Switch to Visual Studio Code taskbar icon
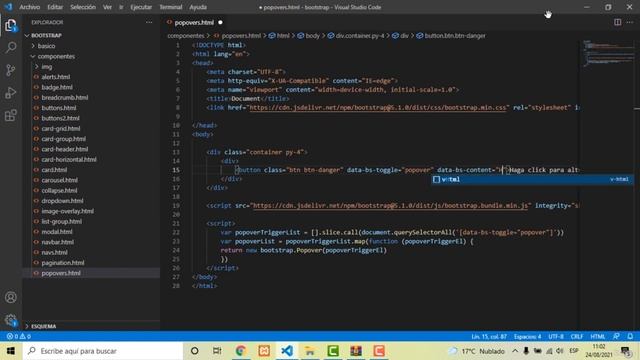 click(x=287, y=351)
